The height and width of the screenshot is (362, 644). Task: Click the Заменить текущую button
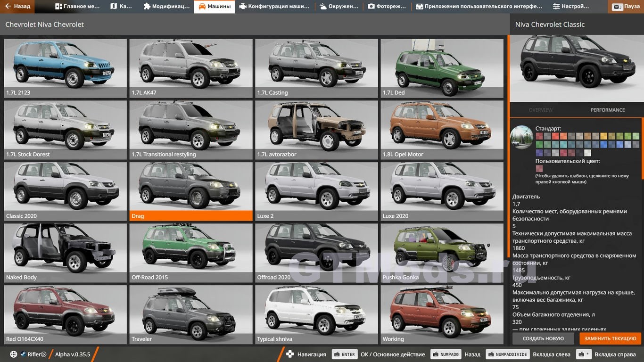(610, 338)
